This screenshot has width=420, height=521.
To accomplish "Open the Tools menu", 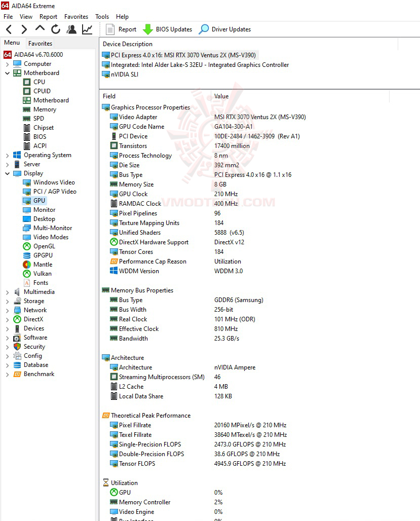I will point(102,17).
